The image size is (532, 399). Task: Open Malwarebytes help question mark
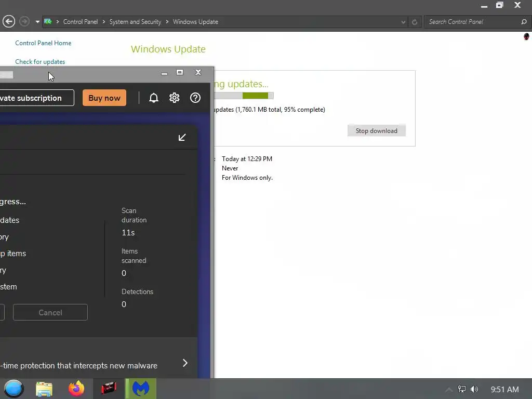(195, 98)
